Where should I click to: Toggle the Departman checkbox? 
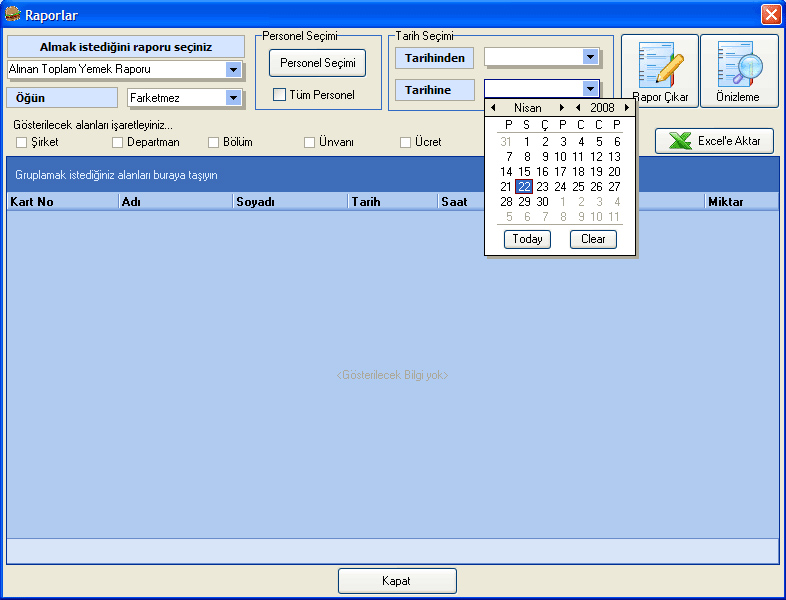point(117,142)
